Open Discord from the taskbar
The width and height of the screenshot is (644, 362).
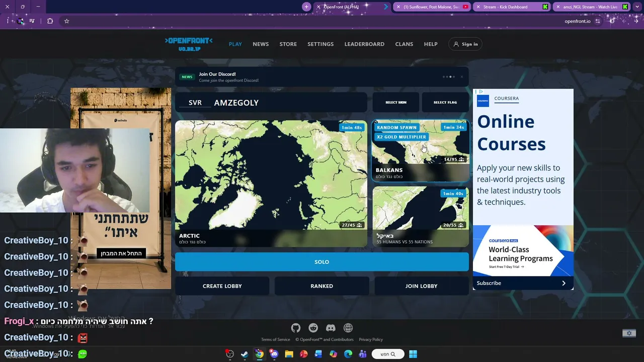point(274,354)
